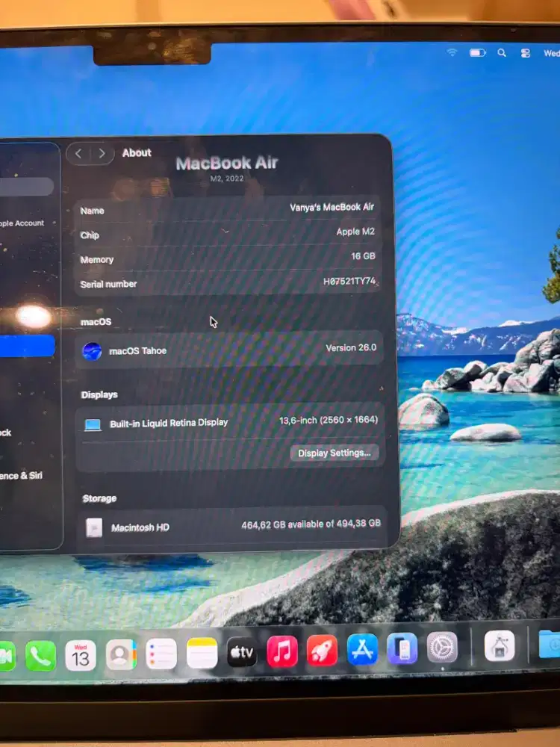Screen dimensions: 560x747
Task: Go back with the left chevron button
Action: [79, 153]
